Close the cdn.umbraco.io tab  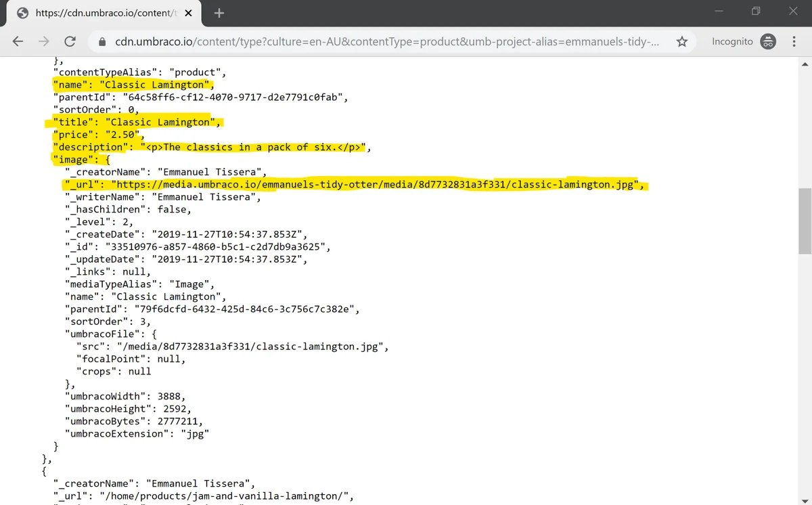click(x=187, y=12)
